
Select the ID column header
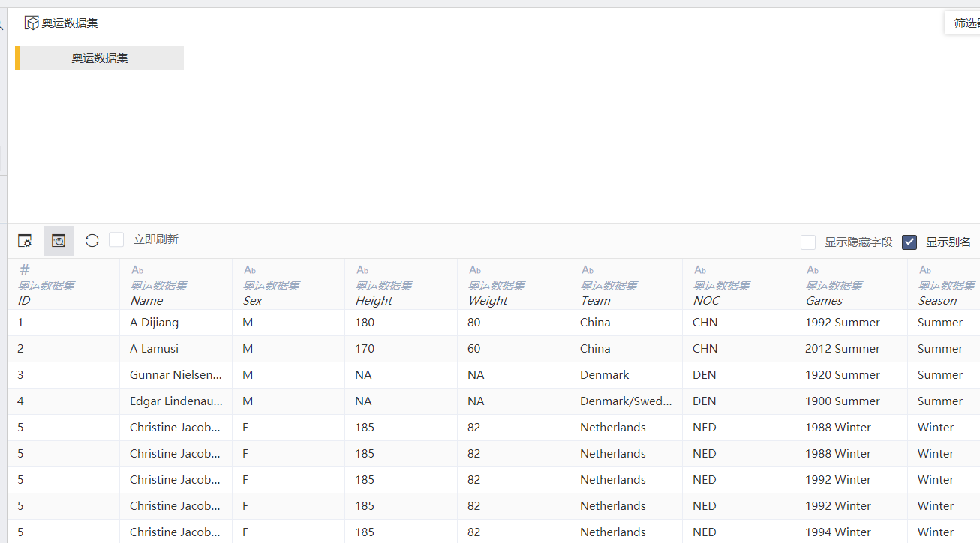[x=64, y=284]
